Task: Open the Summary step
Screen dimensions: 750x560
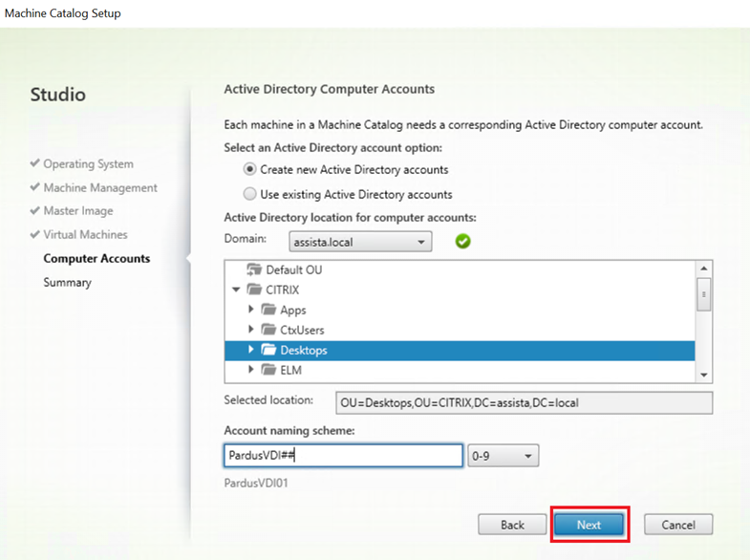Action: (68, 282)
